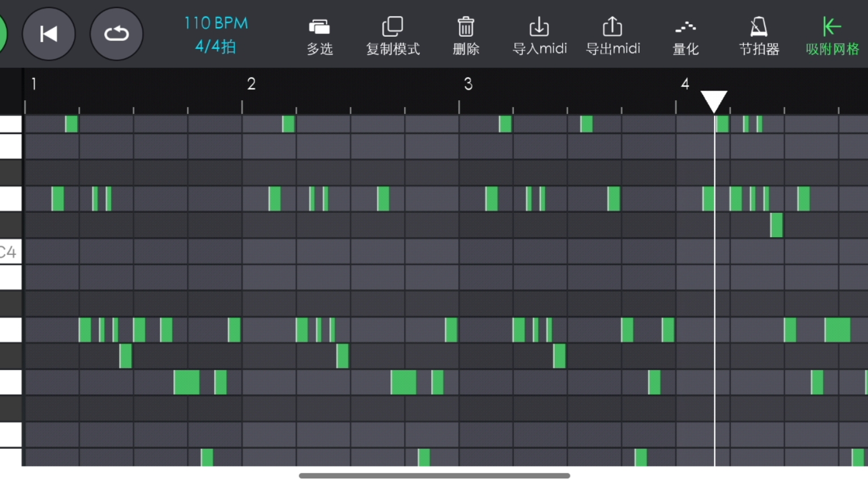The image size is (868, 488).
Task: Toggle 吸附网格 snap to grid
Action: coord(832,37)
